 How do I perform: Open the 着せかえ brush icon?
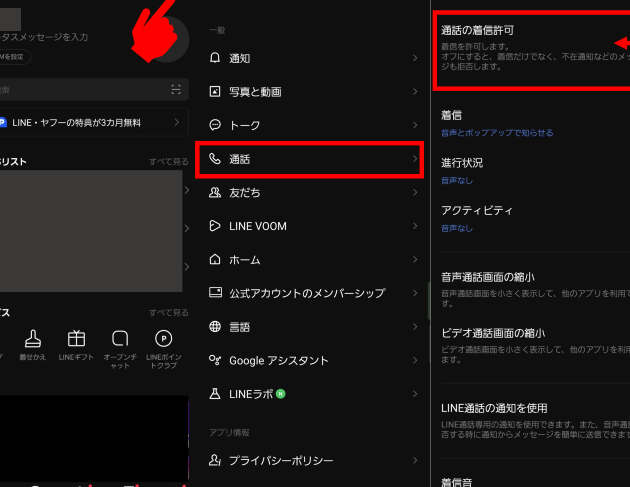click(33, 338)
